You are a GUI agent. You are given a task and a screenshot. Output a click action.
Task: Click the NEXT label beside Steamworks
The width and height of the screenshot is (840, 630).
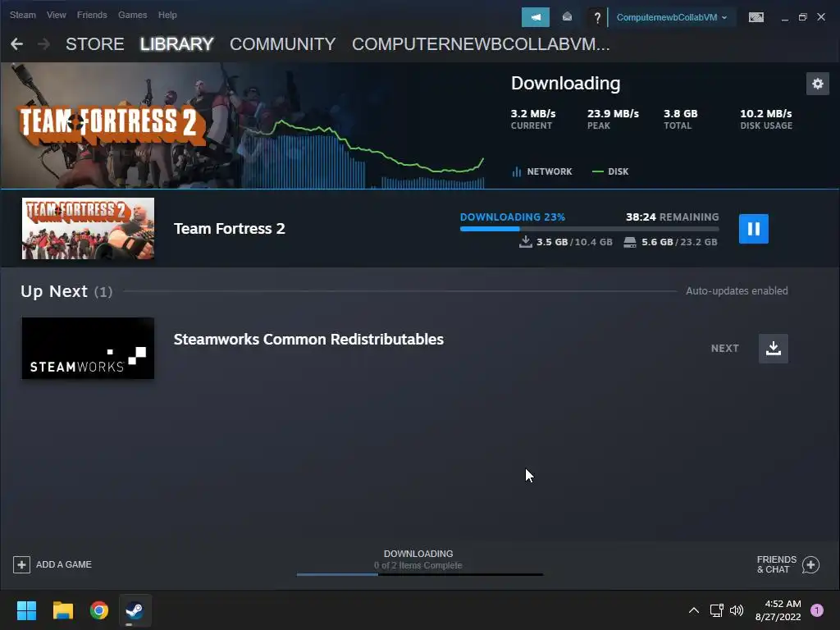725,348
